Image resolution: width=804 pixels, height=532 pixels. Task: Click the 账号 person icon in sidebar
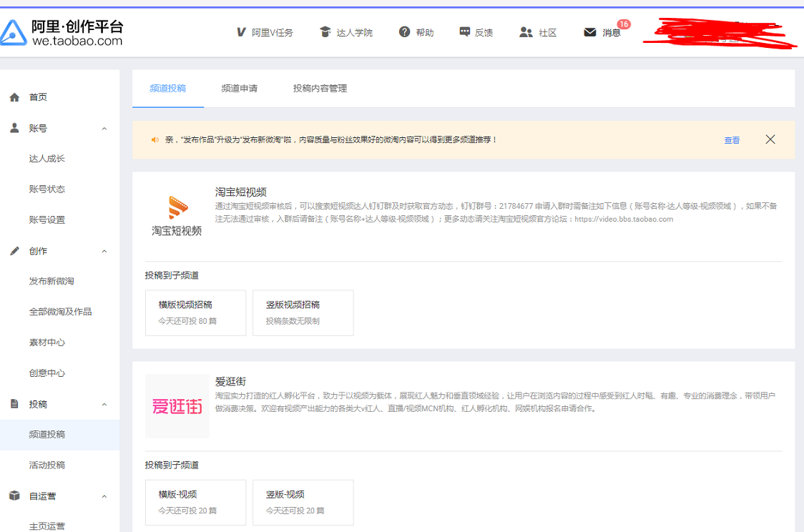[x=14, y=128]
